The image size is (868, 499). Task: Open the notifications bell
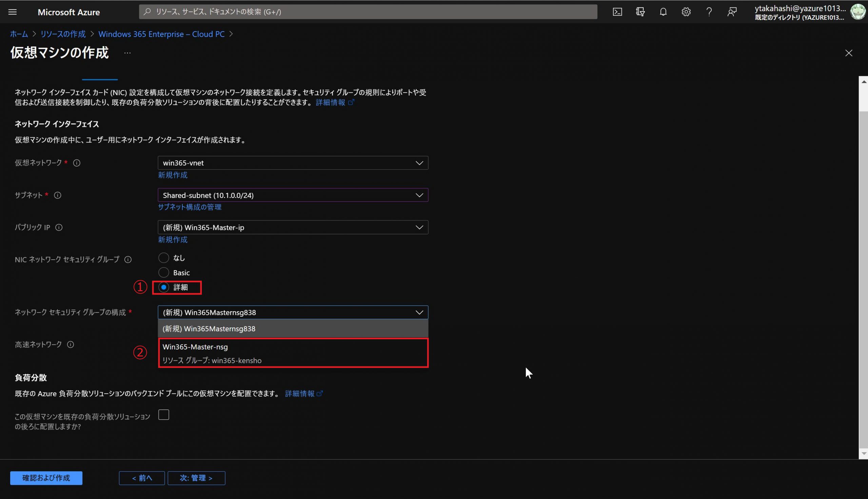coord(663,12)
